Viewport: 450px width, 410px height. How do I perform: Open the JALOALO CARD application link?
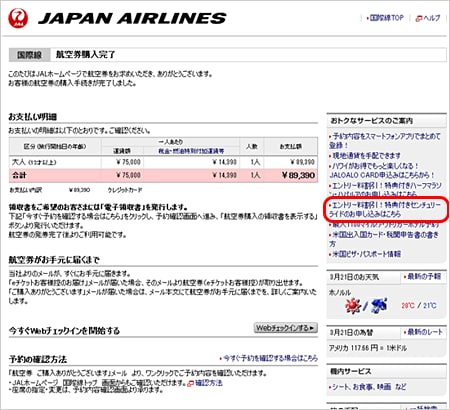point(382,170)
